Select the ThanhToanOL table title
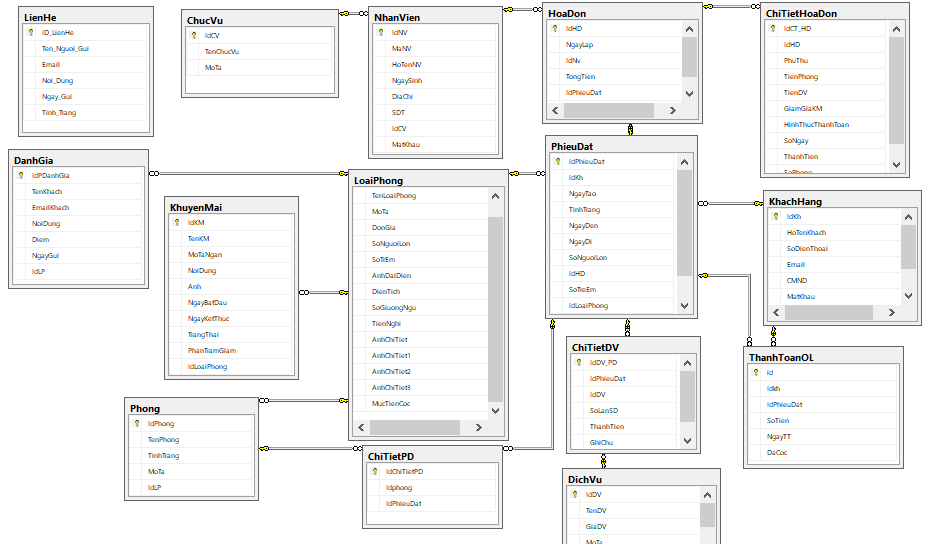This screenshot has width=928, height=544. pos(781,358)
